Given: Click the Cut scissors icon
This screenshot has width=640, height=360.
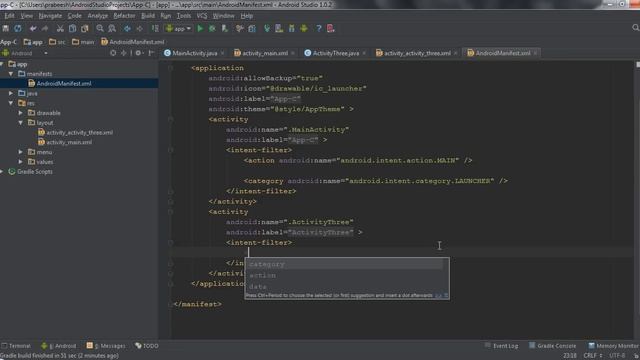Looking at the screenshot, I should pyautogui.click(x=60, y=29).
